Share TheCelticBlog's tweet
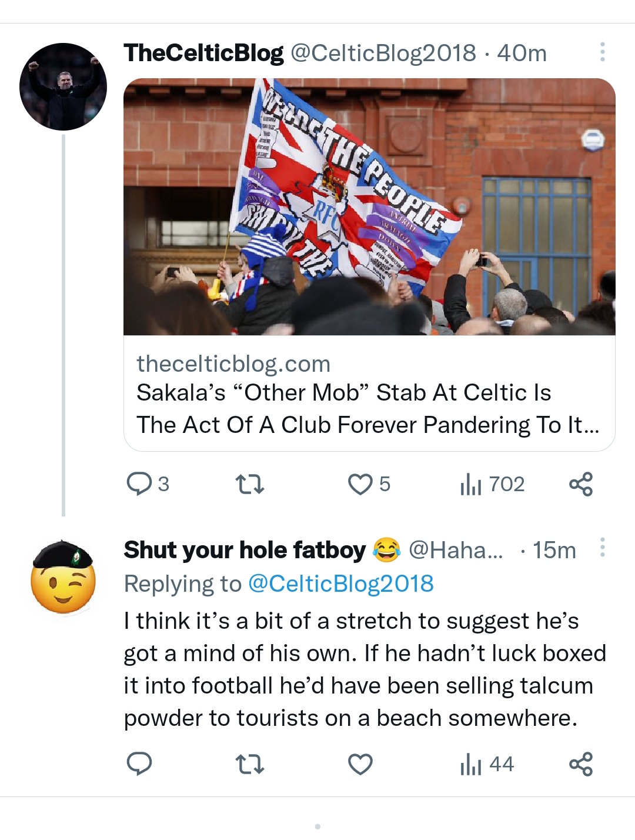Screen dimensions: 635x840 580,484
